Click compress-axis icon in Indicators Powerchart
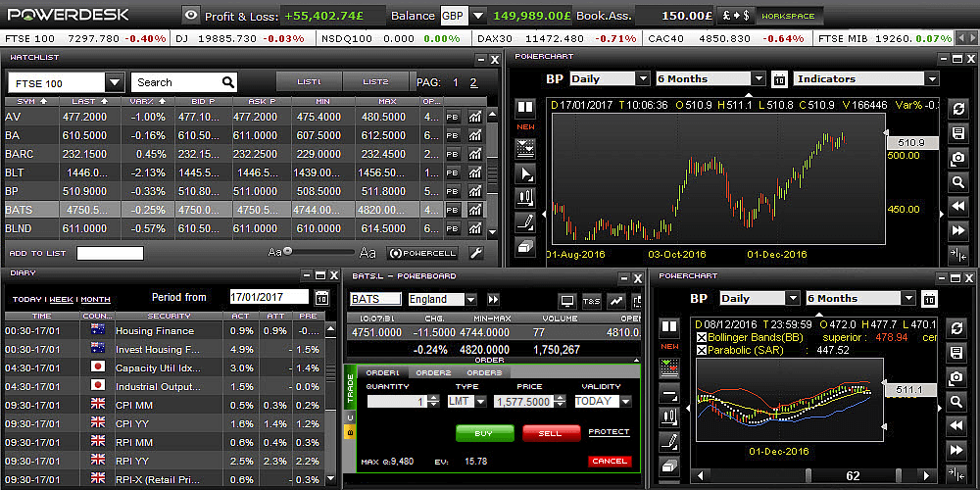980x490 pixels. tap(956, 255)
